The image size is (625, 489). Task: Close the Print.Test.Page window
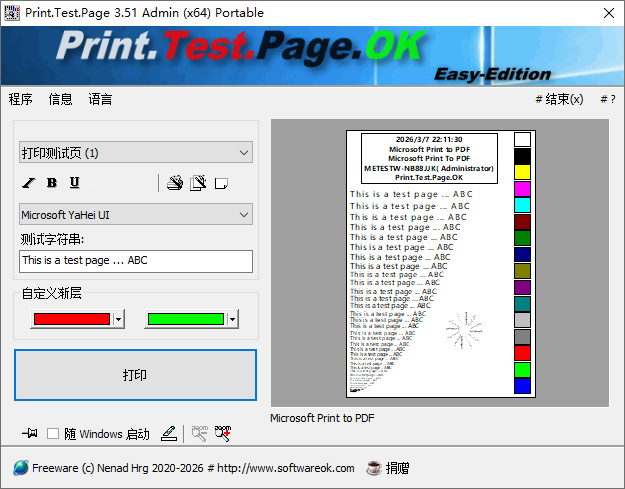tap(609, 13)
